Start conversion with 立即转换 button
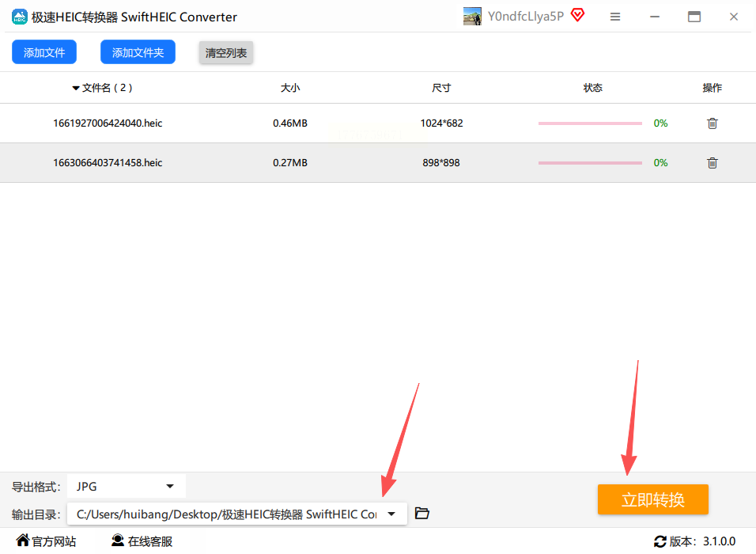 point(653,499)
